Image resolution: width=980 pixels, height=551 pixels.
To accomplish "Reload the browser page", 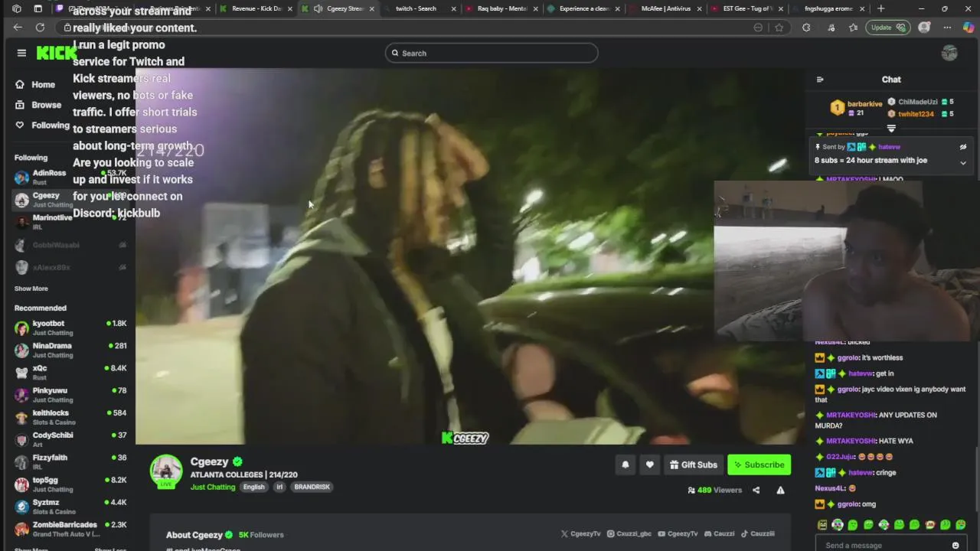I will click(x=40, y=27).
